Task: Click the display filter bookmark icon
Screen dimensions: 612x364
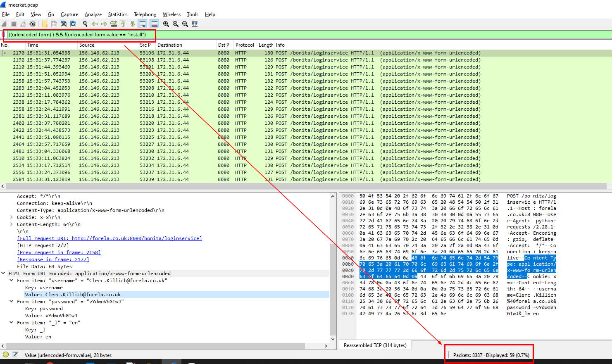Action: click(5, 35)
